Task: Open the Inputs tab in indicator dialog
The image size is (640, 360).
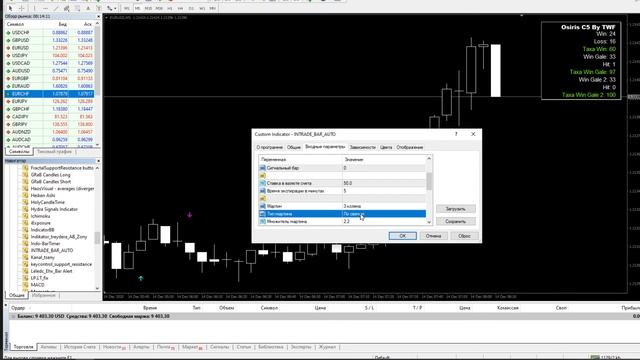Action: tap(325, 147)
